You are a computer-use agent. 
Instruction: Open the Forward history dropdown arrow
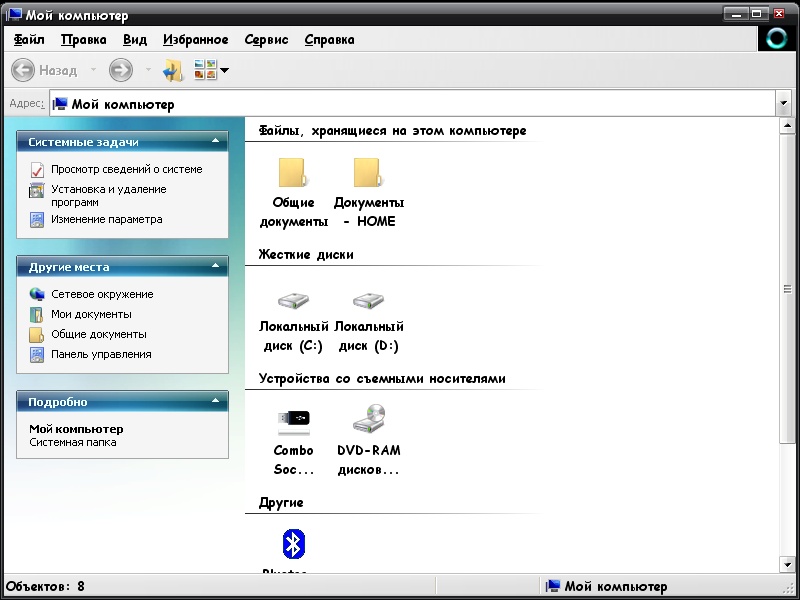click(148, 70)
